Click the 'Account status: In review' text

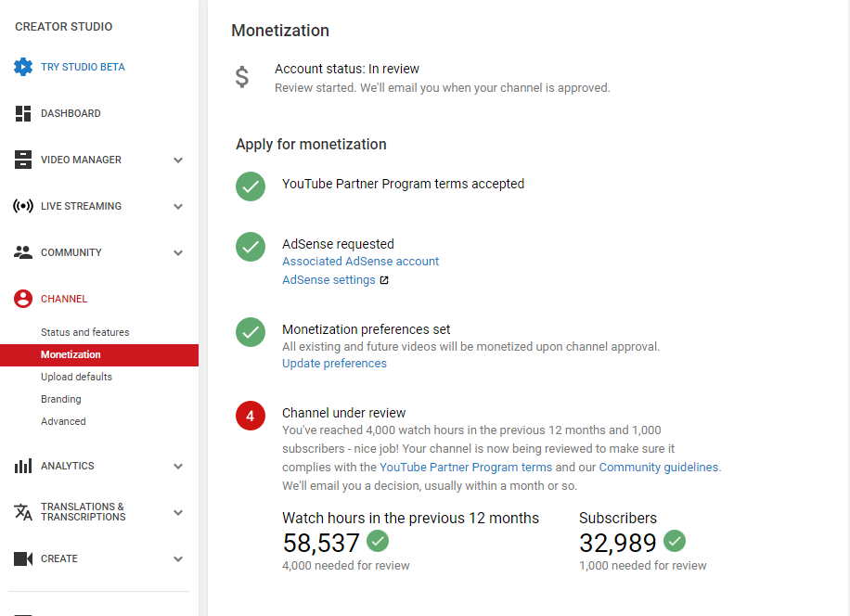(347, 69)
